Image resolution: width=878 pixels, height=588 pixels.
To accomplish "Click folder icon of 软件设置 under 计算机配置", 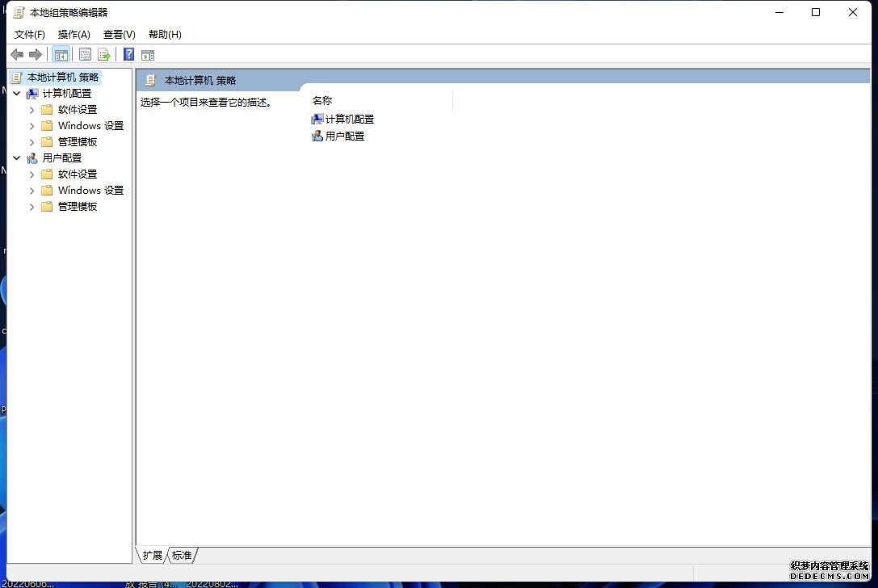I will click(47, 110).
